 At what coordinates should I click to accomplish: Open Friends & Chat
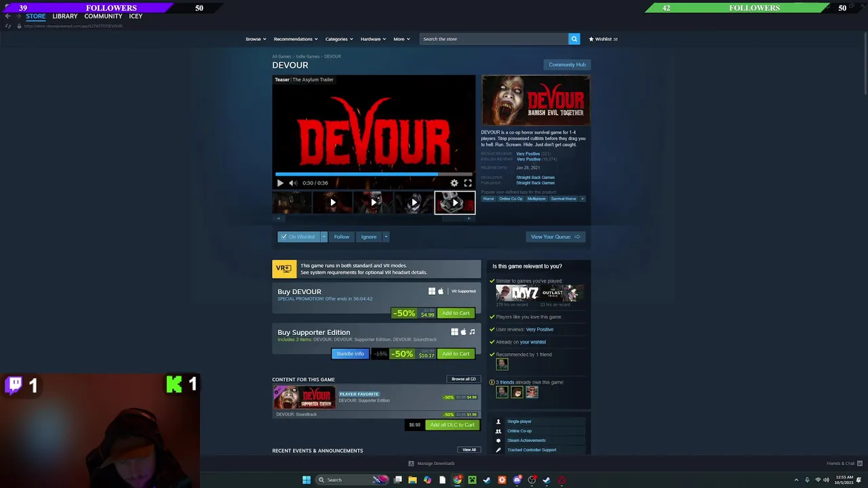(844, 464)
